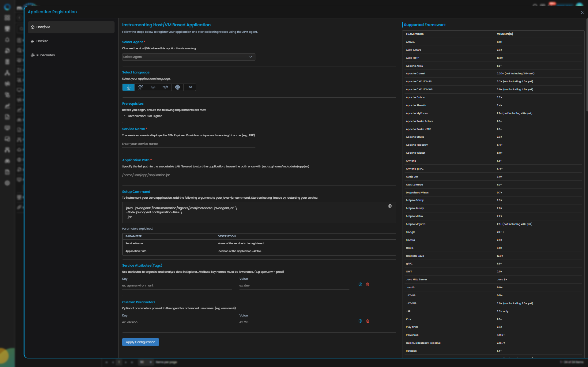Pick the PHP language option
Viewport: 588px width, 367px height.
(x=153, y=87)
